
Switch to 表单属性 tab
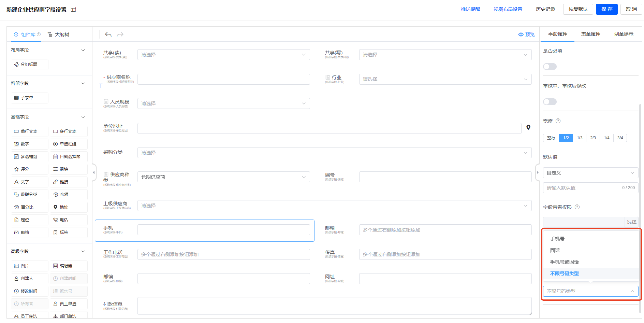point(591,34)
